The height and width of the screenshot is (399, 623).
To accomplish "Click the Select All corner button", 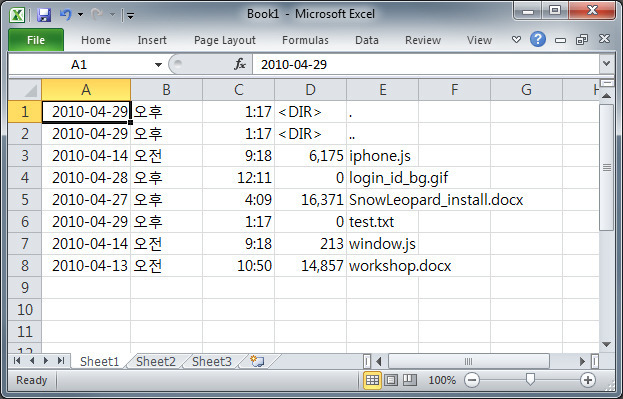I will pos(25,90).
